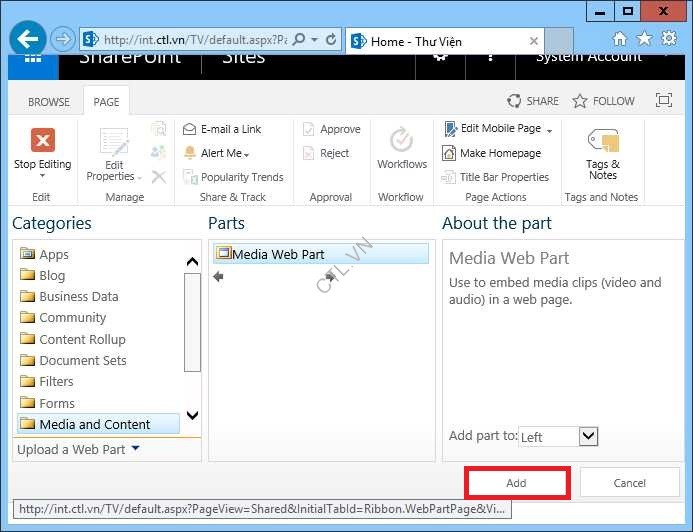Click the Cancel button

[x=629, y=483]
